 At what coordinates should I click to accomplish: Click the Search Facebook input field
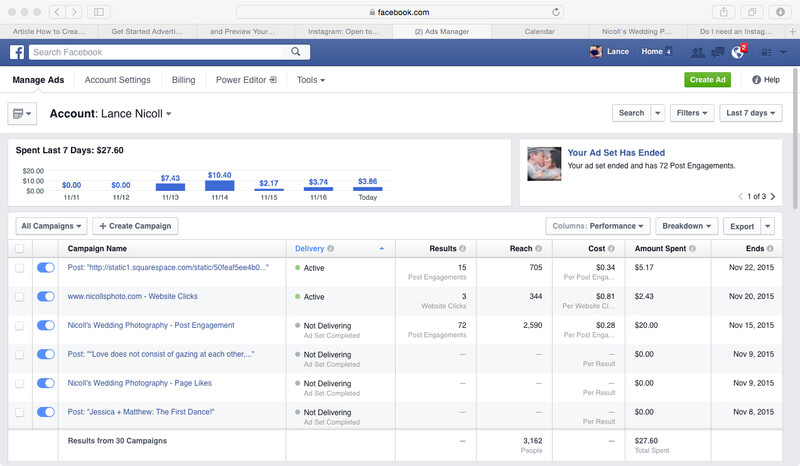click(156, 52)
